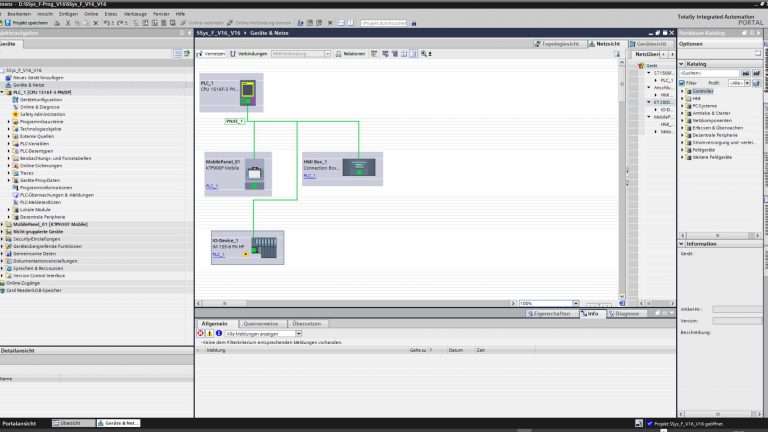Click the Projekt speichern save icon
Screen dimensions: 768x432
8,23
